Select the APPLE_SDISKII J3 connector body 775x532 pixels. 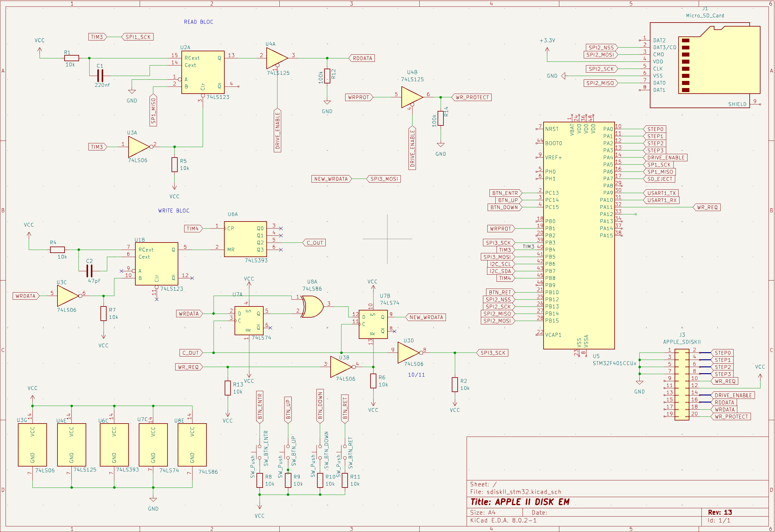click(x=682, y=384)
